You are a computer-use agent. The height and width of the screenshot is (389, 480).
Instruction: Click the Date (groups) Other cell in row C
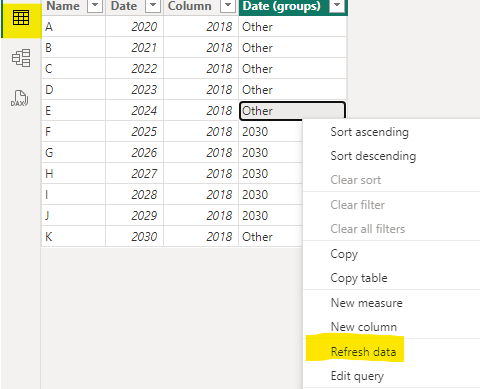(x=293, y=69)
